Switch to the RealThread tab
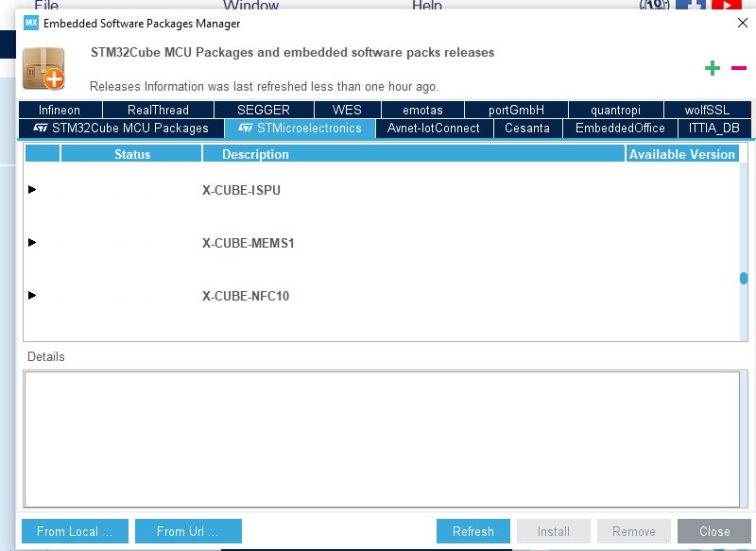756x551 pixels. click(x=158, y=110)
